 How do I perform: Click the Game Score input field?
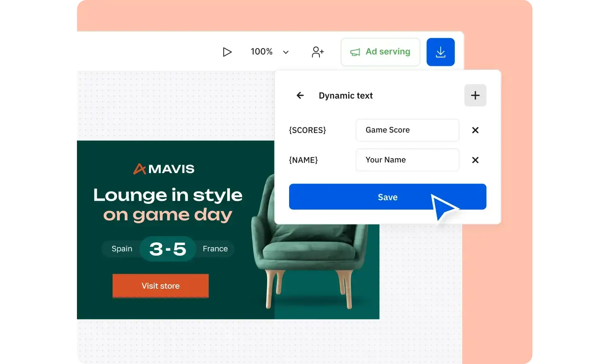tap(407, 130)
